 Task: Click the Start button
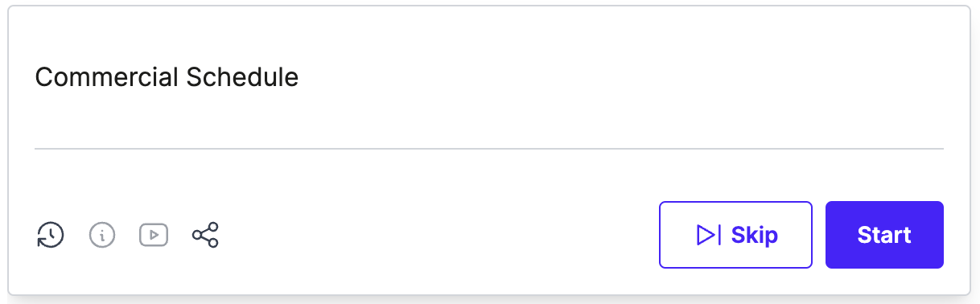pos(884,235)
